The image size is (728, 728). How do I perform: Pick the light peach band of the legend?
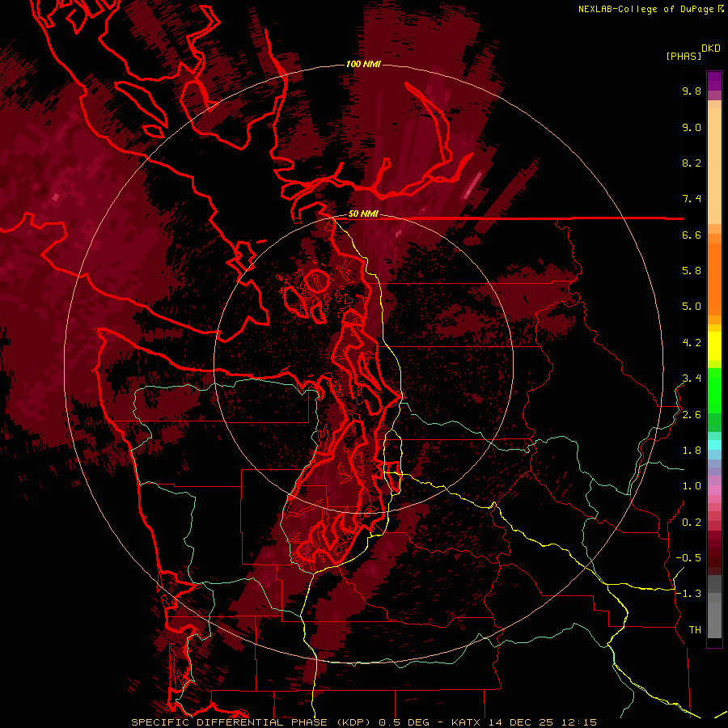point(714,166)
